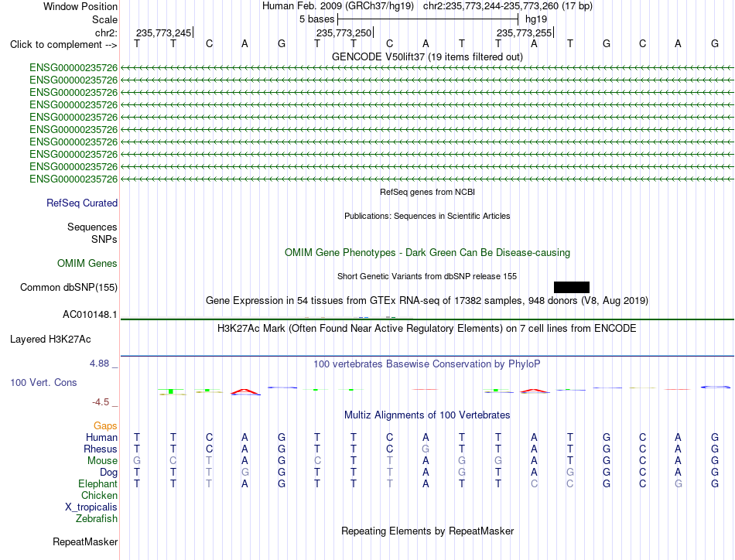Click the Common dbSNP(155) track label
Image resolution: width=735 pixels, height=560 pixels.
(x=69, y=287)
